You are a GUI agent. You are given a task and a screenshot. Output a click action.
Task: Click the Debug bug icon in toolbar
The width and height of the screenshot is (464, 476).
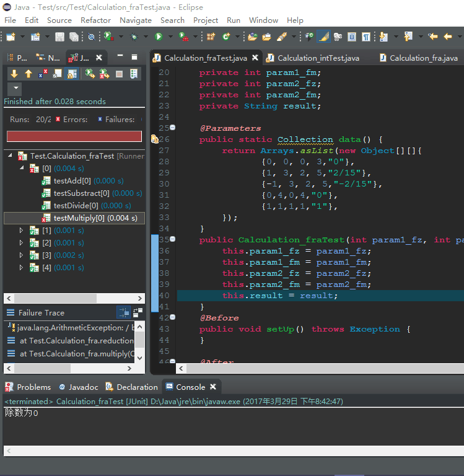click(134, 37)
